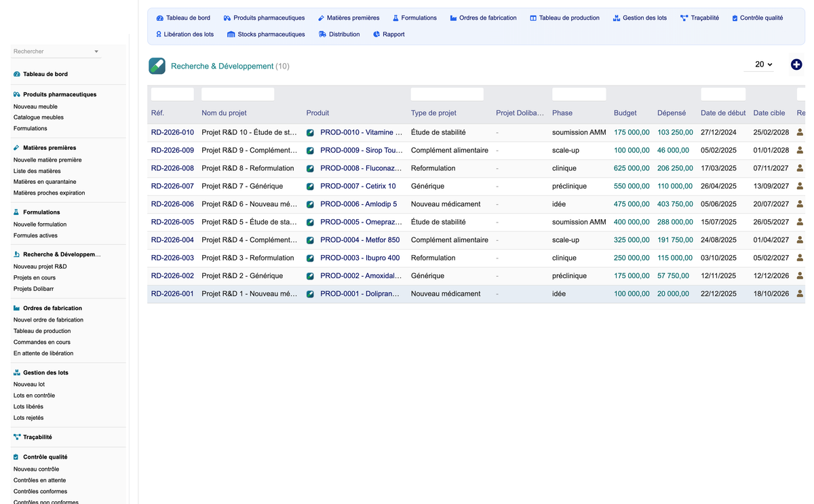The width and height of the screenshot is (814, 504).
Task: Click sidebar Ordres de fabrication icon
Action: 17,309
